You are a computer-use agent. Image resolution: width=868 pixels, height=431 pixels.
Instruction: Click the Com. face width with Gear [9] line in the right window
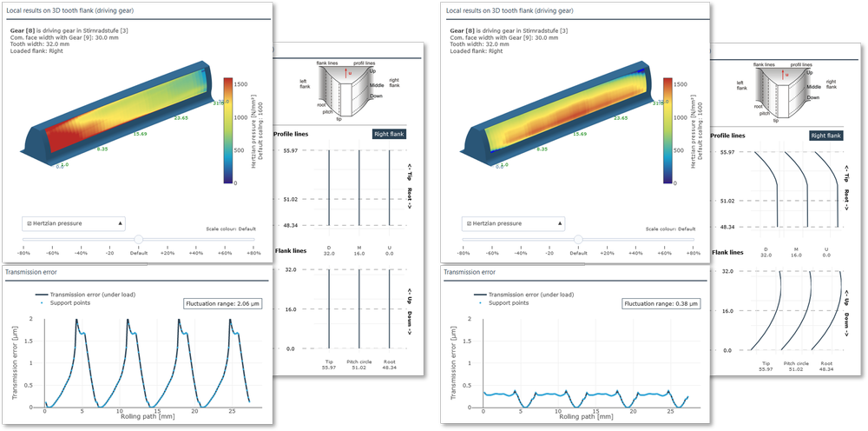[x=503, y=37]
